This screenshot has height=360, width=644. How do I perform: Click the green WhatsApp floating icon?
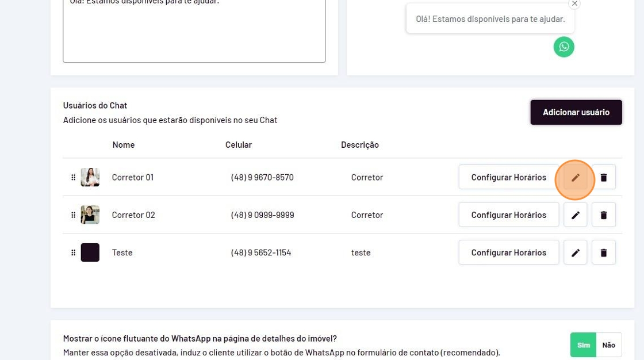pos(563,47)
